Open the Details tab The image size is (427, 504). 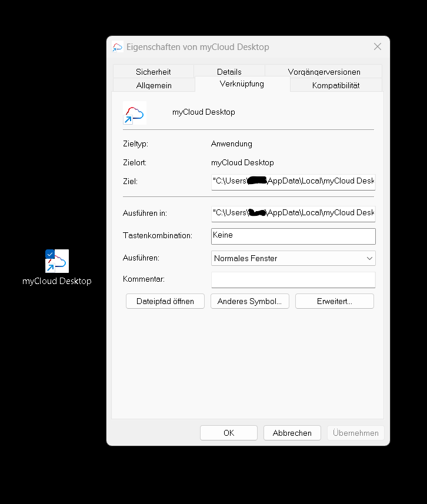pos(229,72)
